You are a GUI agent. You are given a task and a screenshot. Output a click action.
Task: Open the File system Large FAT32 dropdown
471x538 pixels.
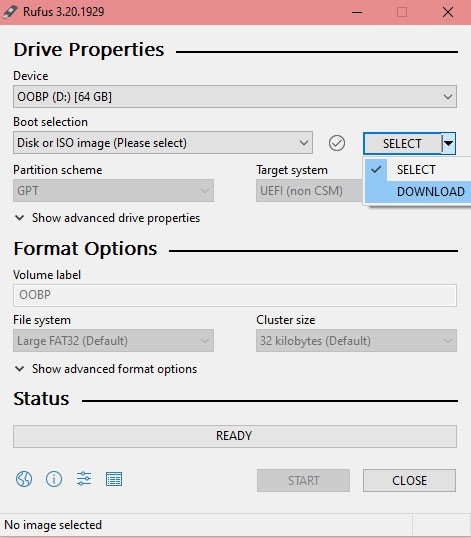(114, 341)
